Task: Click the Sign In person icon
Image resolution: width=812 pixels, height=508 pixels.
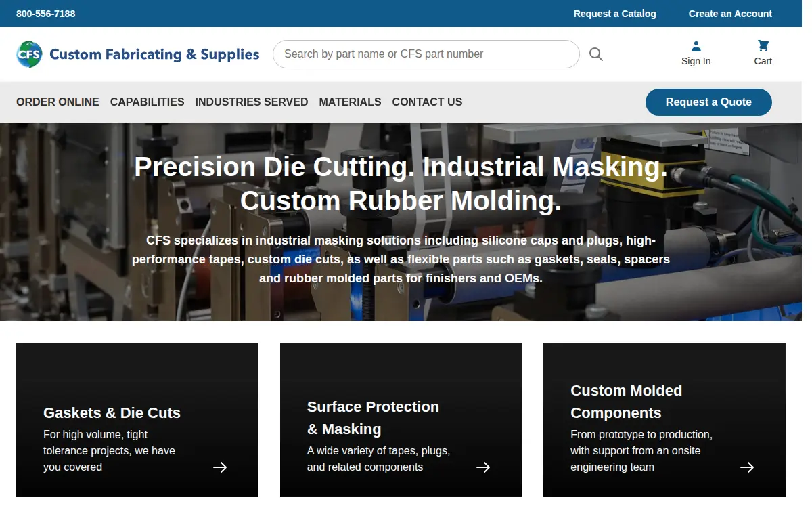Action: click(696, 46)
